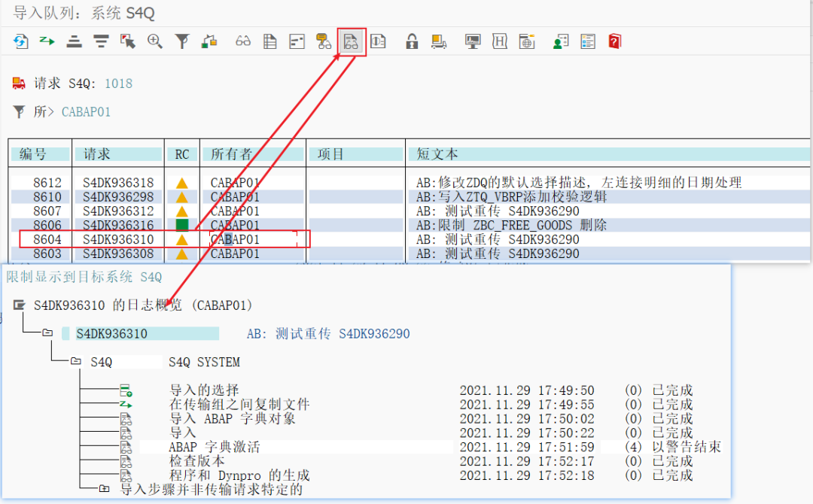The width and height of the screenshot is (813, 504).
Task: Select request S4DK936308 cell
Action: click(x=119, y=254)
